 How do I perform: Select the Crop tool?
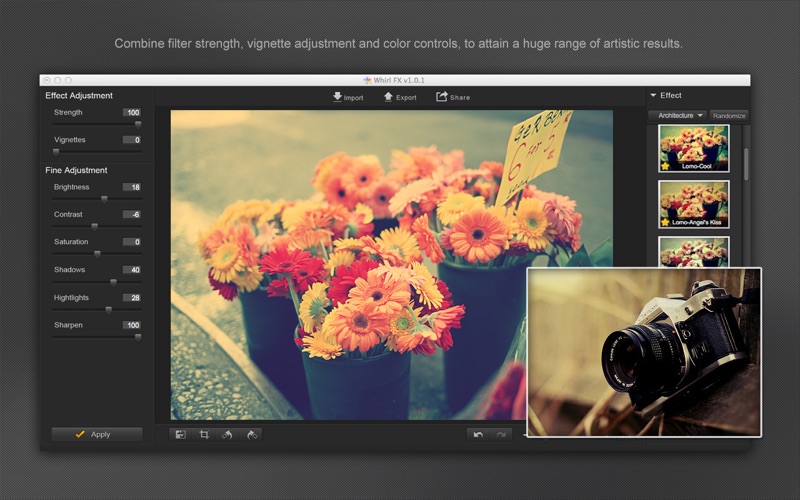[204, 434]
